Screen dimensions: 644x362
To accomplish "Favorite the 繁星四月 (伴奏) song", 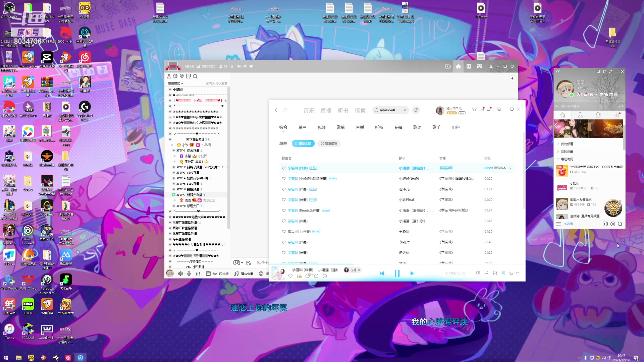I will point(283,232).
